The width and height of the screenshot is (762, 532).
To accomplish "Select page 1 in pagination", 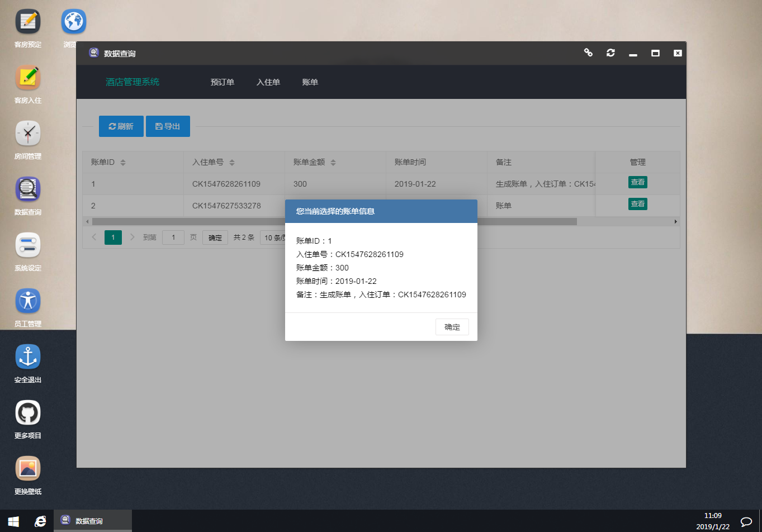I will point(113,237).
